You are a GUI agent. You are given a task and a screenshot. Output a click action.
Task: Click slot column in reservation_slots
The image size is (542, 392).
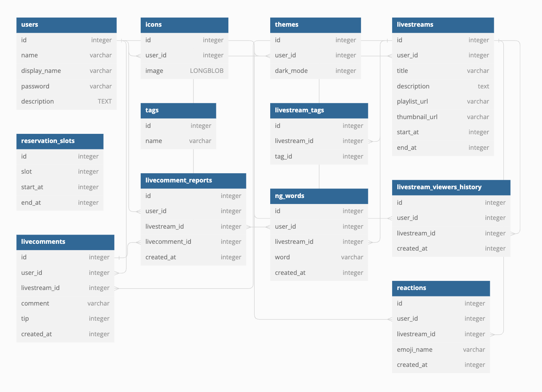pyautogui.click(x=60, y=172)
